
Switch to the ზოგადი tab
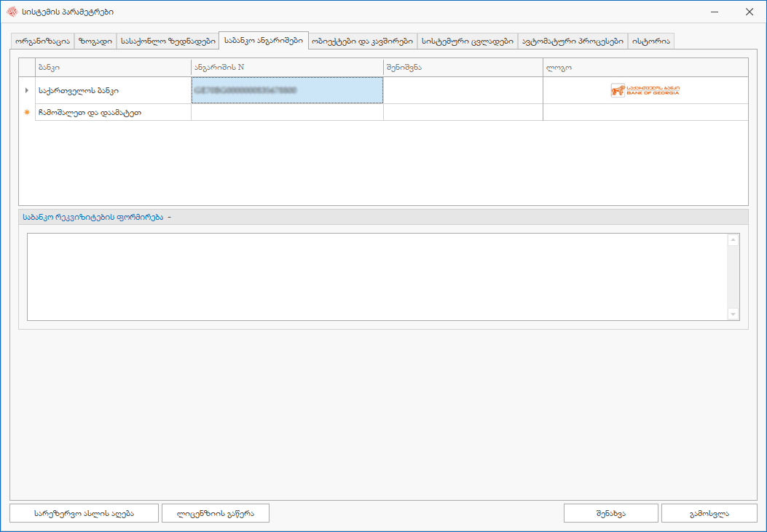[95, 41]
